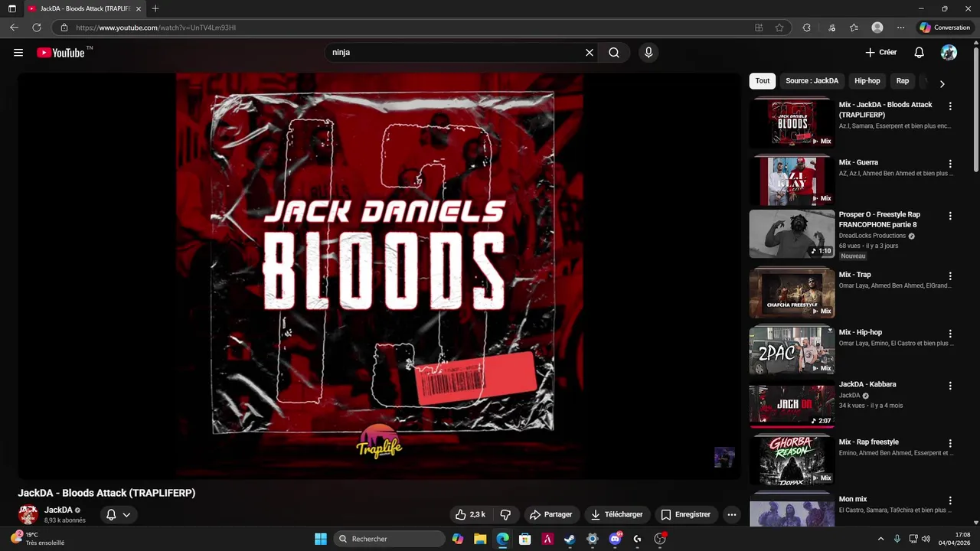This screenshot has width=980, height=551.
Task: Open the YouTube hamburger guide menu
Action: click(18, 53)
